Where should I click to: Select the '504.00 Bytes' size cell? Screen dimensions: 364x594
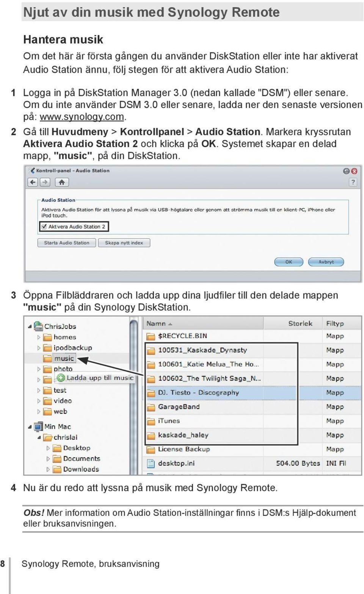click(x=298, y=463)
